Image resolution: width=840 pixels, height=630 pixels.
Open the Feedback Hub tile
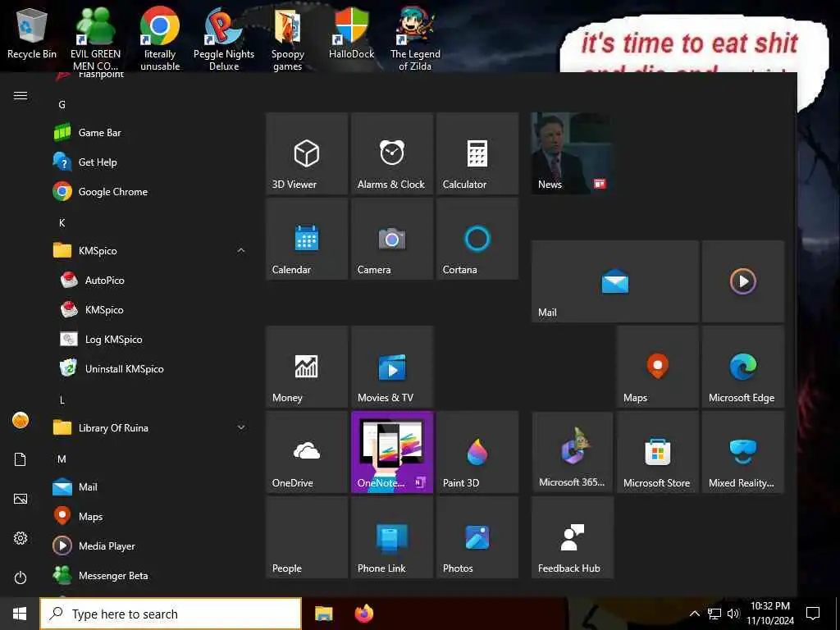coord(572,537)
